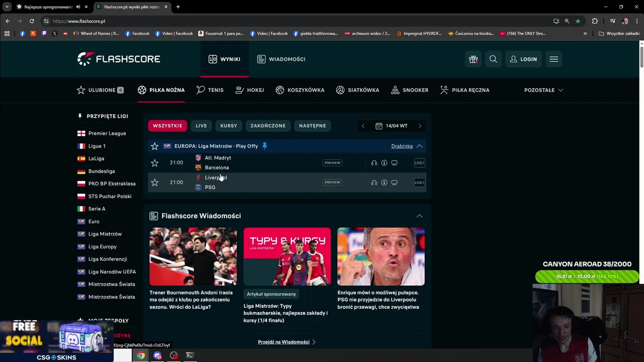Open PREVIEW for Liverpool match

332,183
